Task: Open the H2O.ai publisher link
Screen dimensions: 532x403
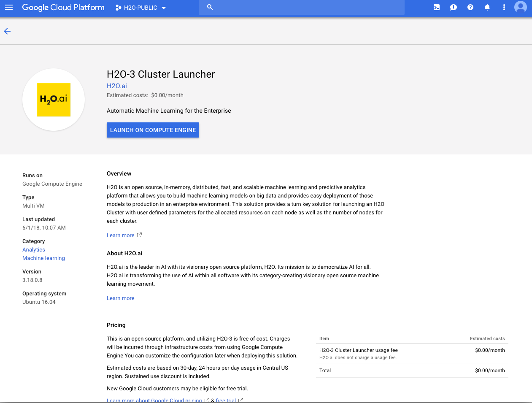Action: pos(117,86)
